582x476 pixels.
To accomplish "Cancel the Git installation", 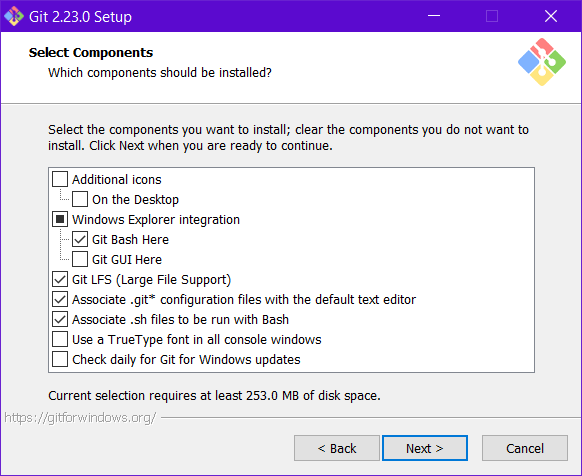I will coord(525,448).
